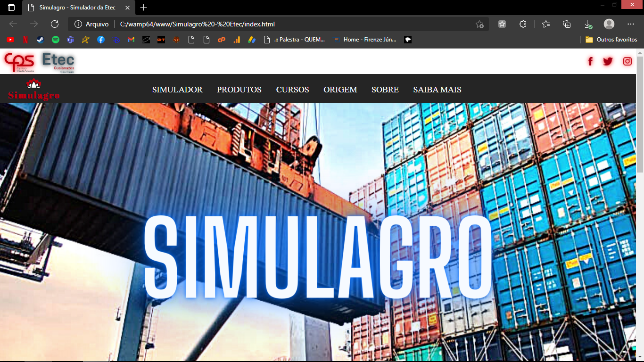Open the Twitter social icon in the header
The height and width of the screenshot is (362, 644).
click(608, 61)
